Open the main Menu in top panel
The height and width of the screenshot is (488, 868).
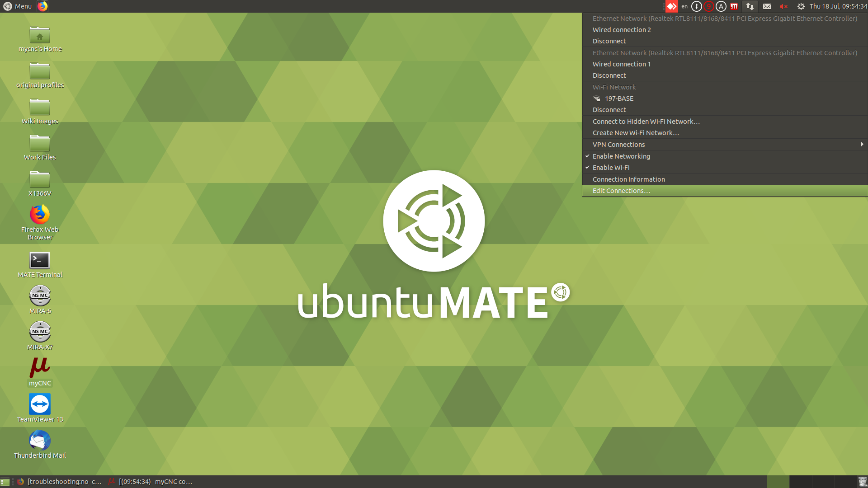coord(18,6)
